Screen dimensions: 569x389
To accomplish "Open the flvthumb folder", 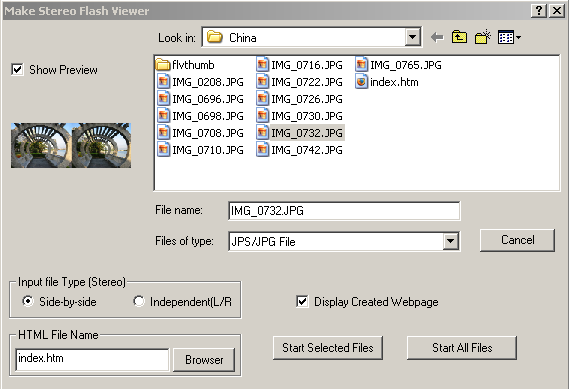I will pos(185,65).
